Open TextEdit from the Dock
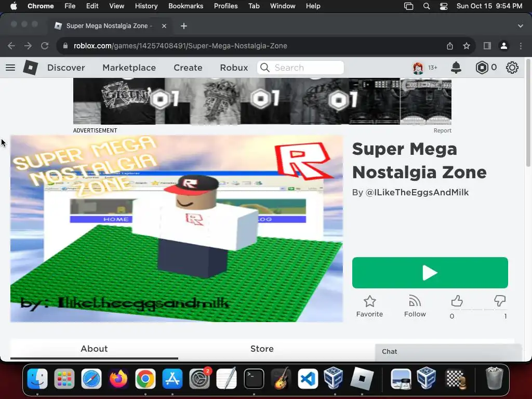The width and height of the screenshot is (532, 399). [x=227, y=379]
